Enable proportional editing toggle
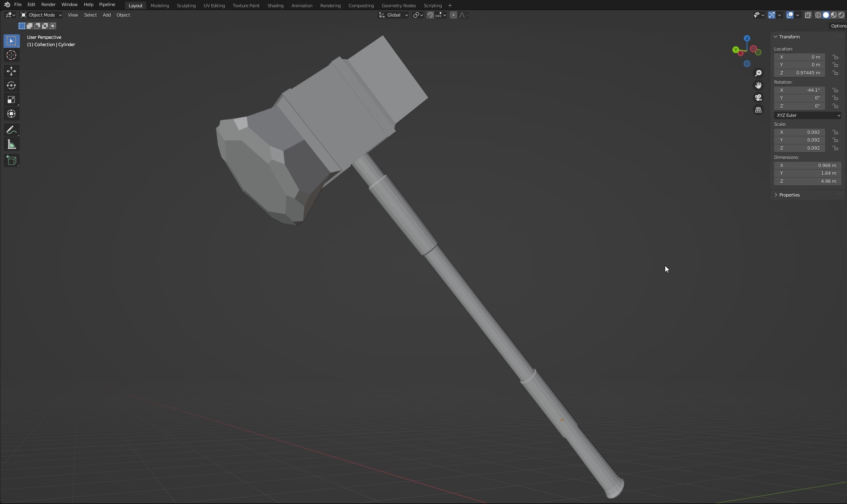The height and width of the screenshot is (504, 847). click(x=453, y=15)
